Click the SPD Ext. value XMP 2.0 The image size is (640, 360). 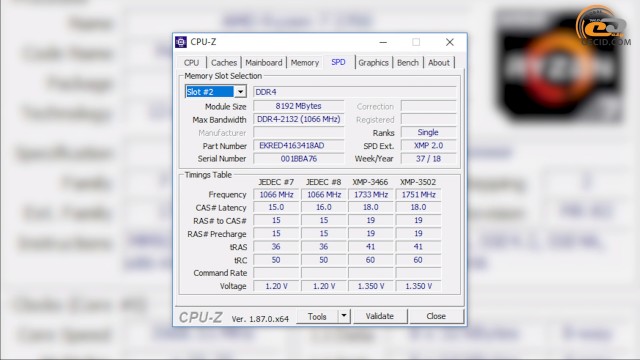point(428,146)
